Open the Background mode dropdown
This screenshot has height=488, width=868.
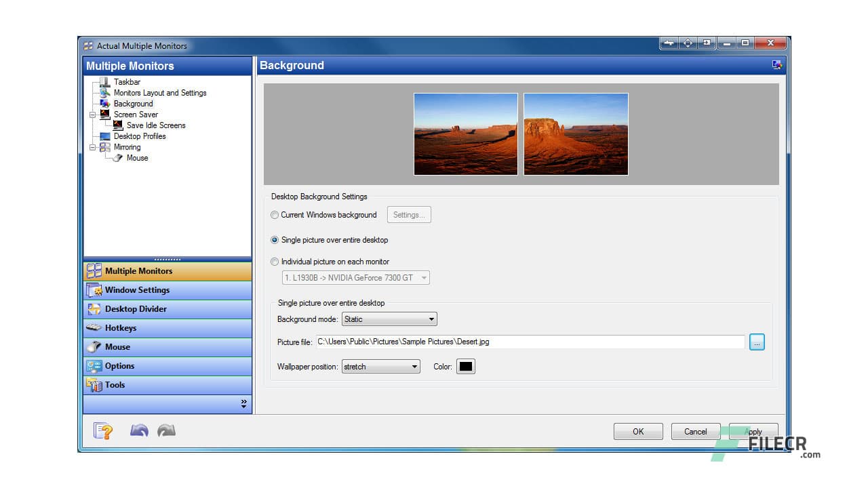[389, 319]
